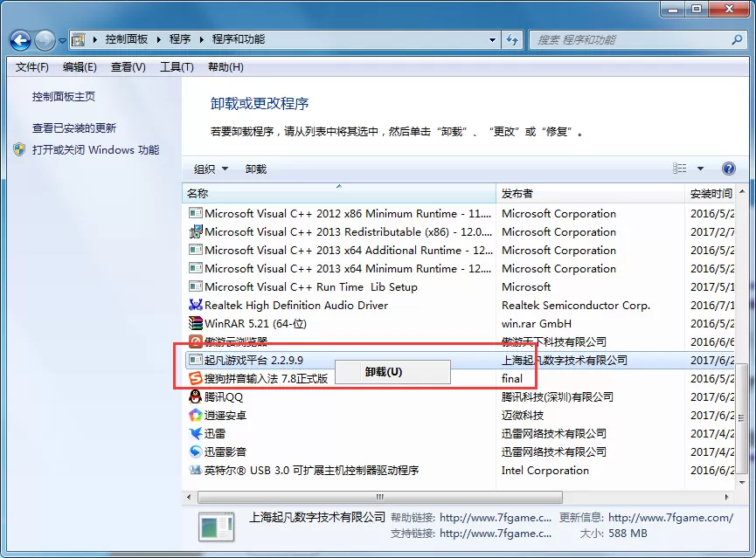This screenshot has width=756, height=558.
Task: Sort by the 名称 column header
Action: coord(339,194)
